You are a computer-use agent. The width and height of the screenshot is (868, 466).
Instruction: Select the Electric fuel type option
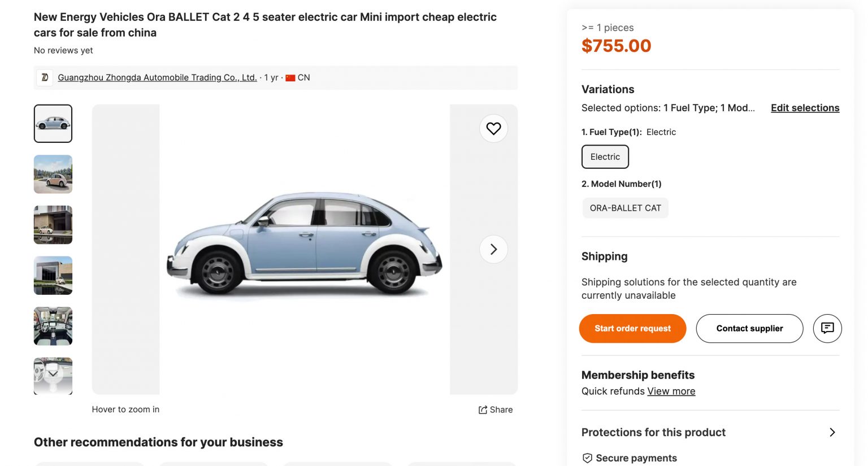click(x=605, y=156)
